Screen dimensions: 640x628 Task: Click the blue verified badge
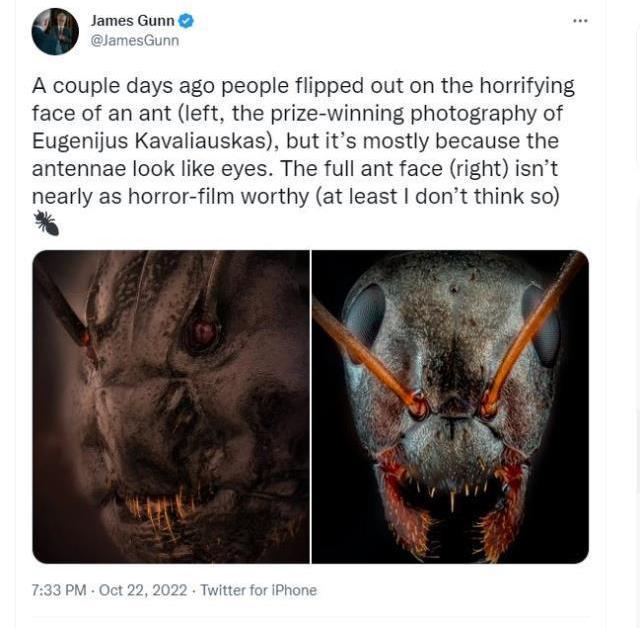pyautogui.click(x=186, y=21)
